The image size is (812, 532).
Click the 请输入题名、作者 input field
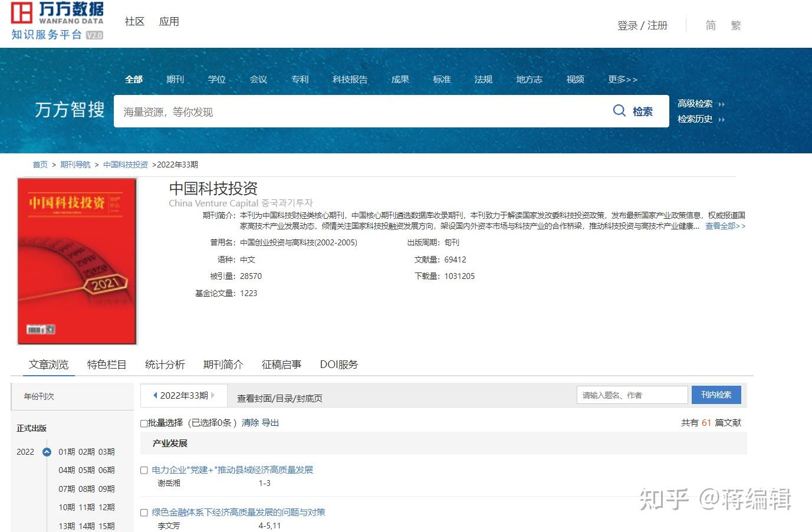pyautogui.click(x=632, y=395)
